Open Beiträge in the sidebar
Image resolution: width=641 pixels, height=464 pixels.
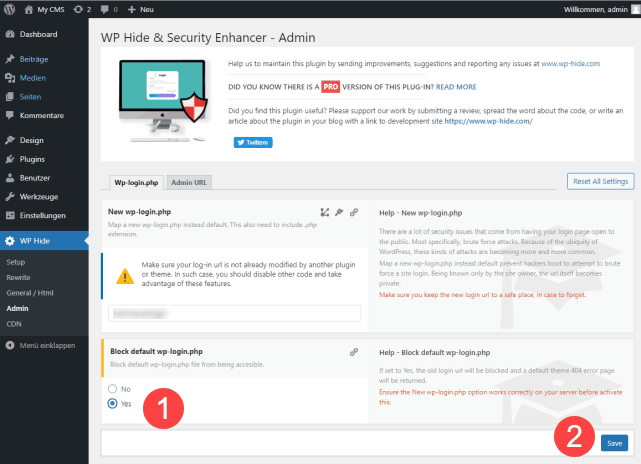pos(34,59)
